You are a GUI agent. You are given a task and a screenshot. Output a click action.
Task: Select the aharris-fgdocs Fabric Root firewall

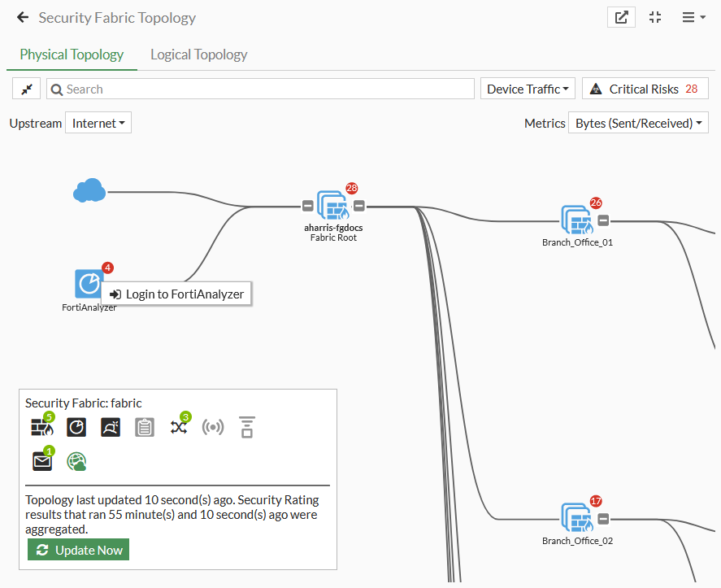(333, 205)
